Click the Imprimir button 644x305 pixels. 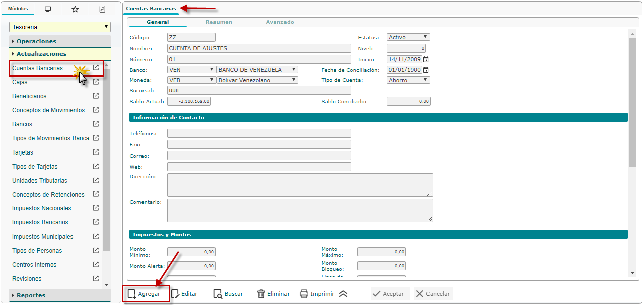point(317,294)
